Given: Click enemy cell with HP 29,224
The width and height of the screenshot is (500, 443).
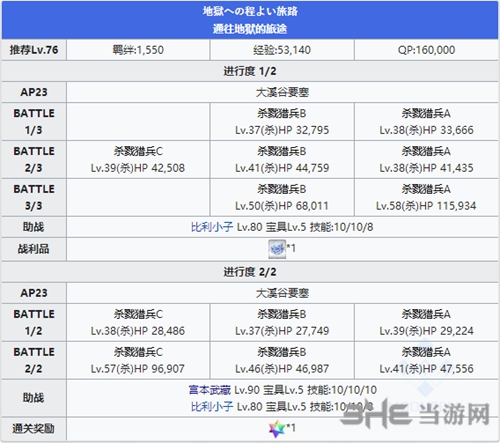Looking at the screenshot, I should click(426, 322).
